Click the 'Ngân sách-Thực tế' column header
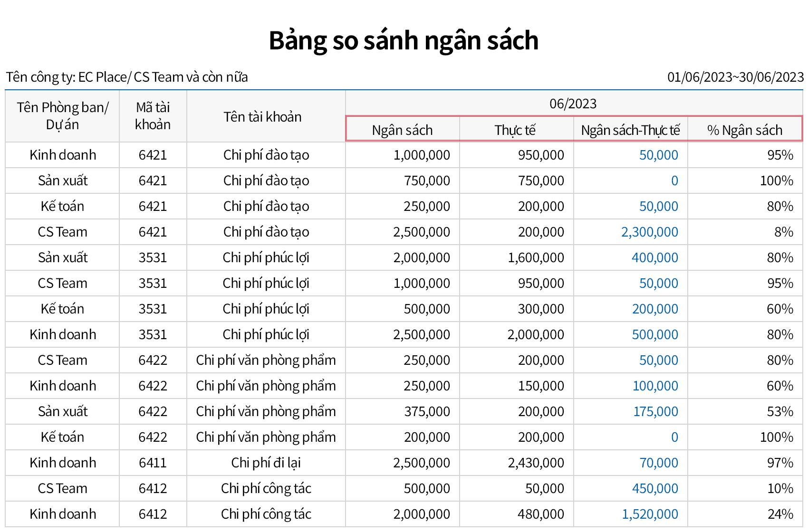The height and width of the screenshot is (532, 808). coord(630,130)
